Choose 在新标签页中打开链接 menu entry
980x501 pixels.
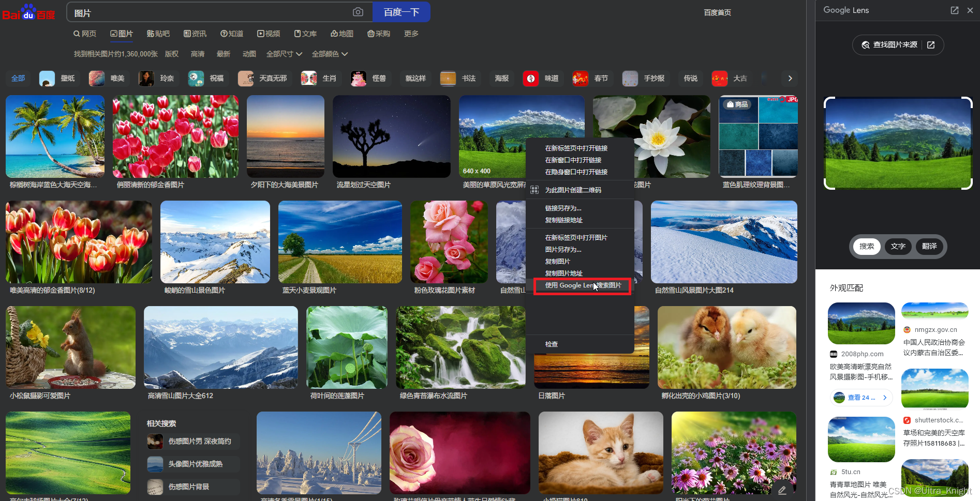(576, 148)
